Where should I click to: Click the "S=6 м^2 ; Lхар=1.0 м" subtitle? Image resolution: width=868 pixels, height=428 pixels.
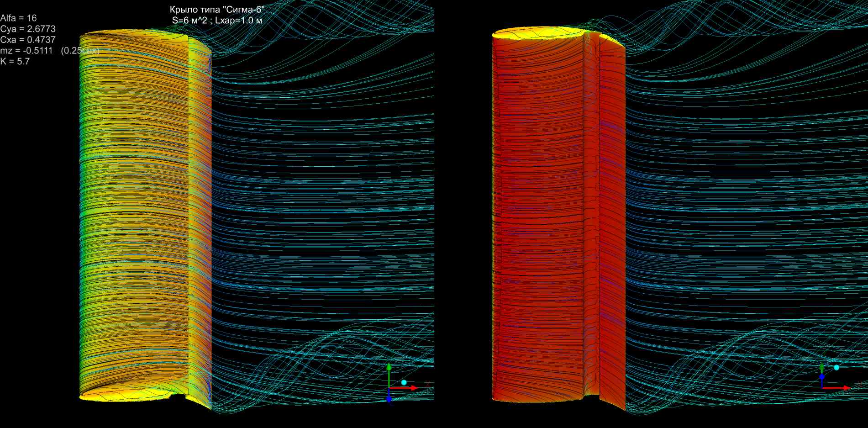217,20
